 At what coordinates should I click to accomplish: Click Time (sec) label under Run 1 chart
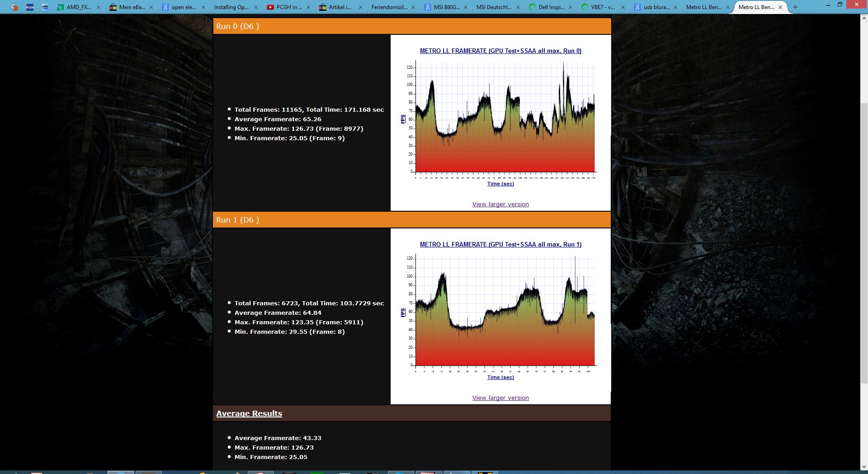pyautogui.click(x=500, y=377)
